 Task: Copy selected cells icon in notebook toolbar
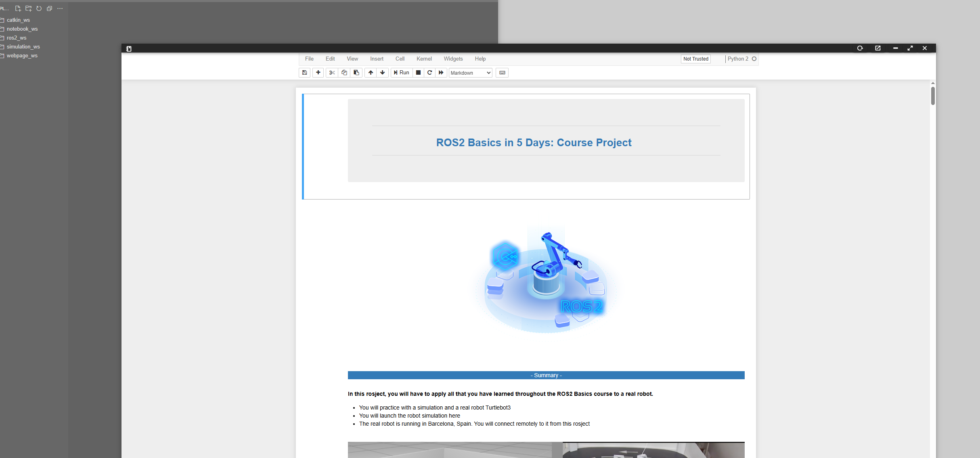(x=344, y=73)
